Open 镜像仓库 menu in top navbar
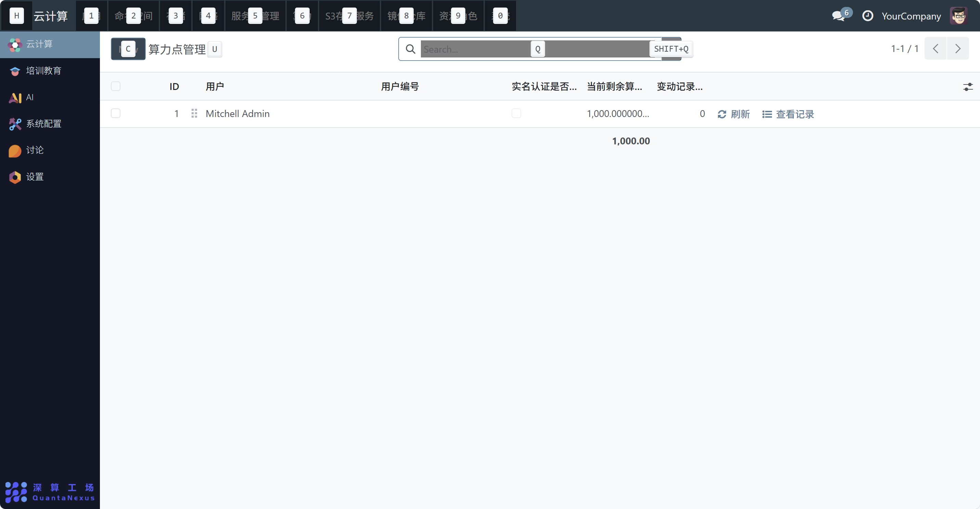The height and width of the screenshot is (509, 980). (406, 16)
